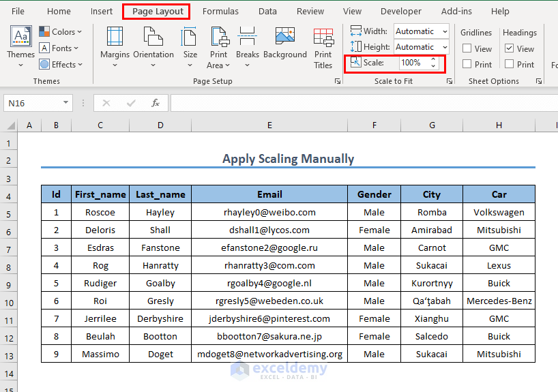Open the Insert ribbon tab
Viewport: 558px width, 392px height.
tap(102, 12)
